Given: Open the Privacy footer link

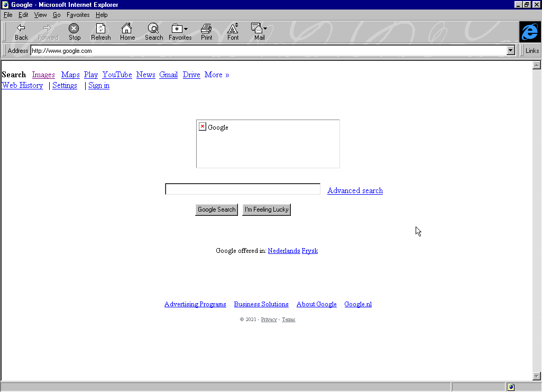Looking at the screenshot, I should 269,320.
